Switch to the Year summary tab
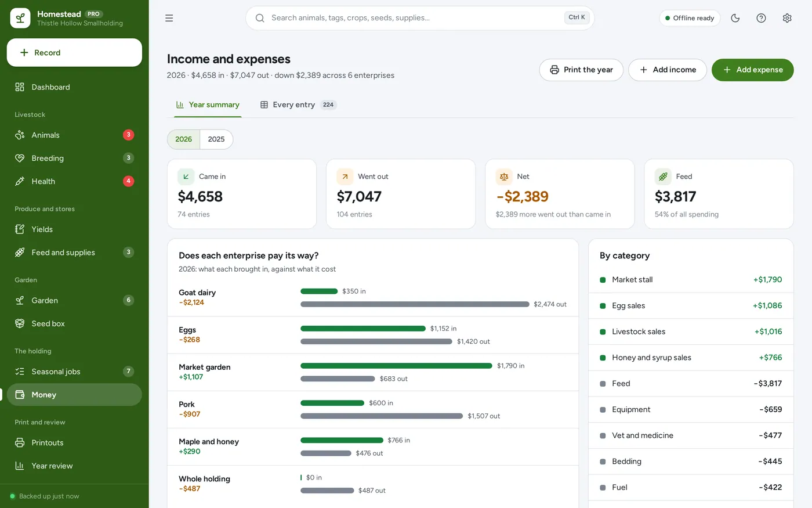Image resolution: width=812 pixels, height=508 pixels. [x=208, y=105]
